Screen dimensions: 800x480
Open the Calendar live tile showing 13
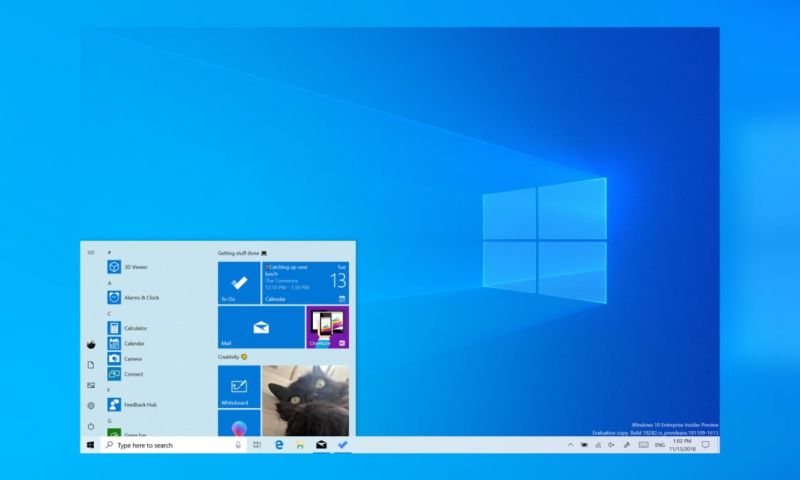click(306, 283)
